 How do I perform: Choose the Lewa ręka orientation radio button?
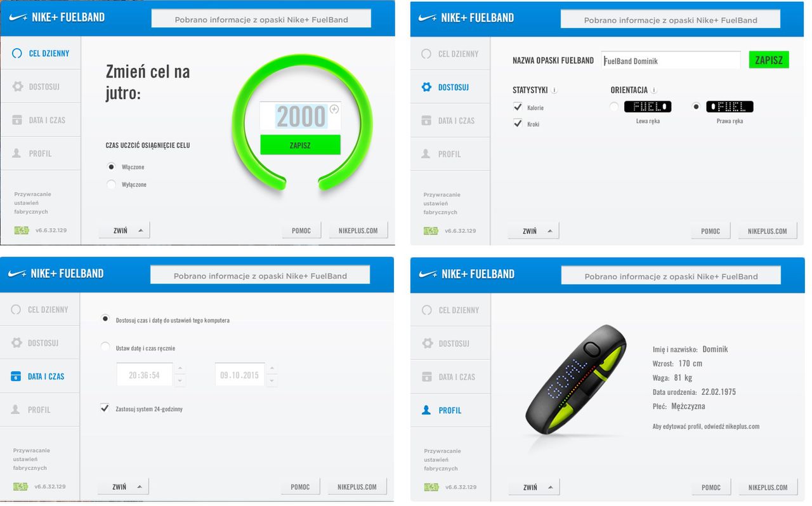click(614, 107)
